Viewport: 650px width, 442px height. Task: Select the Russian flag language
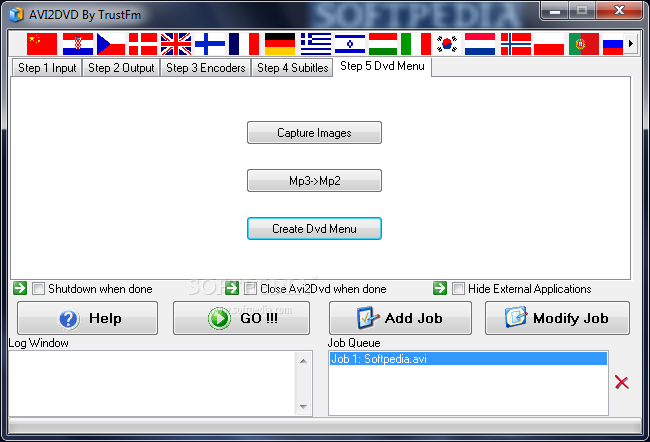(x=613, y=44)
